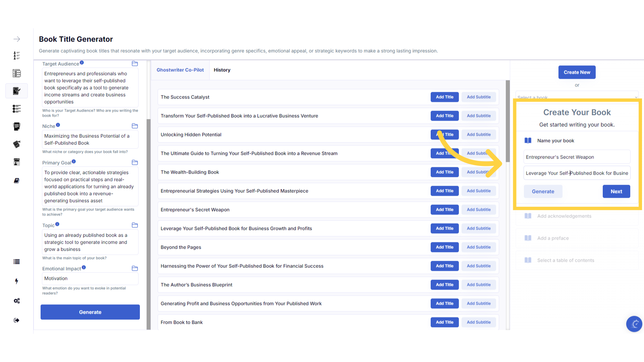644x362 pixels.
Task: Click Add Title for Beyond the Pages
Action: (x=444, y=247)
